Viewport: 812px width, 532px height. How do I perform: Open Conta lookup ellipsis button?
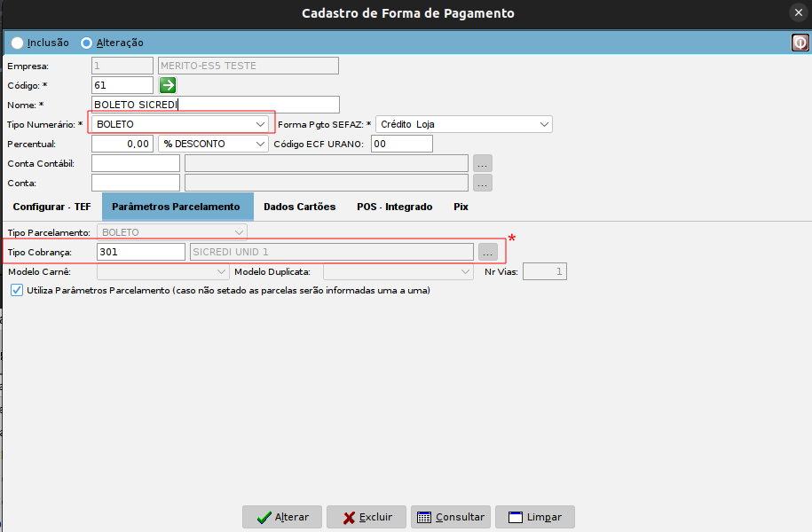[x=482, y=183]
